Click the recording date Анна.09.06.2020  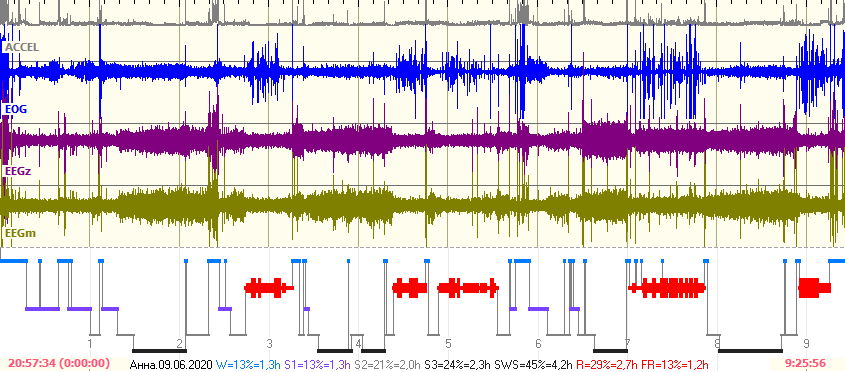pyautogui.click(x=171, y=365)
